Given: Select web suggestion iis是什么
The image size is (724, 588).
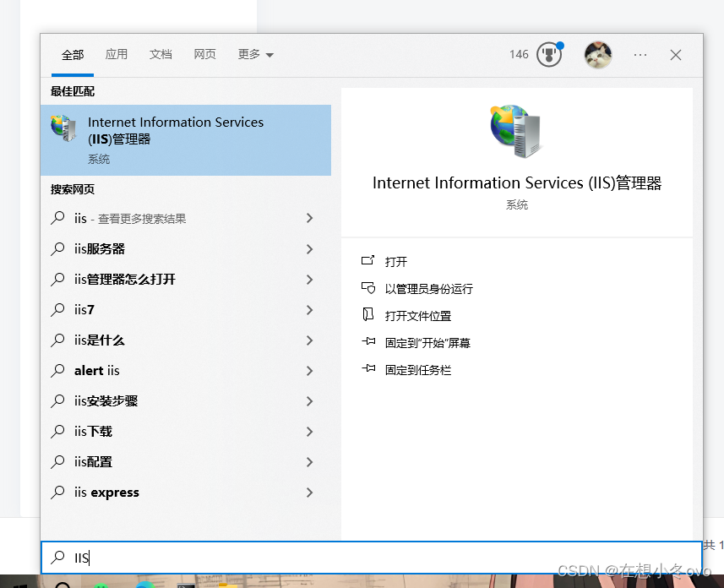Looking at the screenshot, I should [186, 340].
